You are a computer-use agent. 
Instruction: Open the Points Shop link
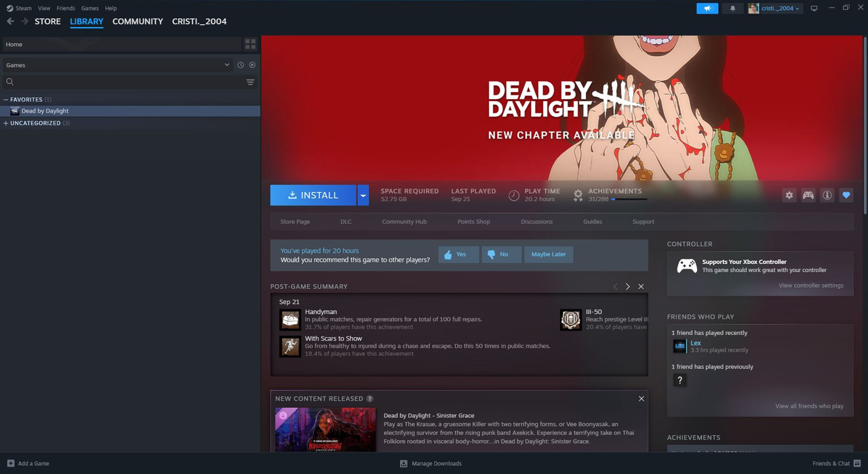pos(473,222)
